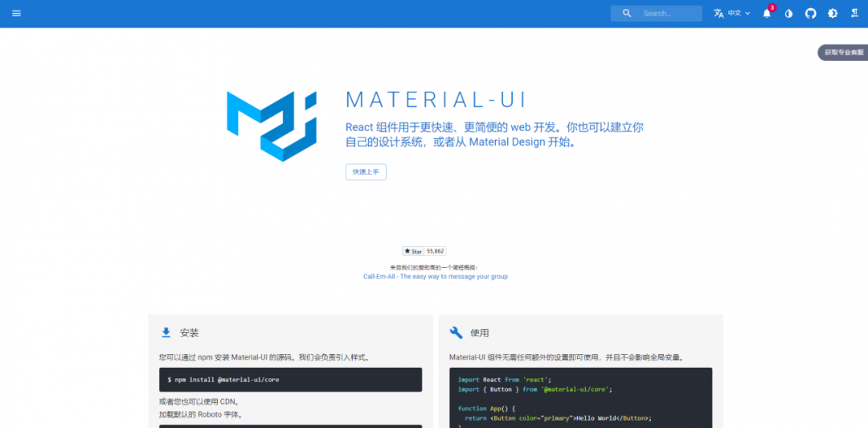Open the theme color editor droplet icon
This screenshot has height=428, width=868.
point(788,14)
